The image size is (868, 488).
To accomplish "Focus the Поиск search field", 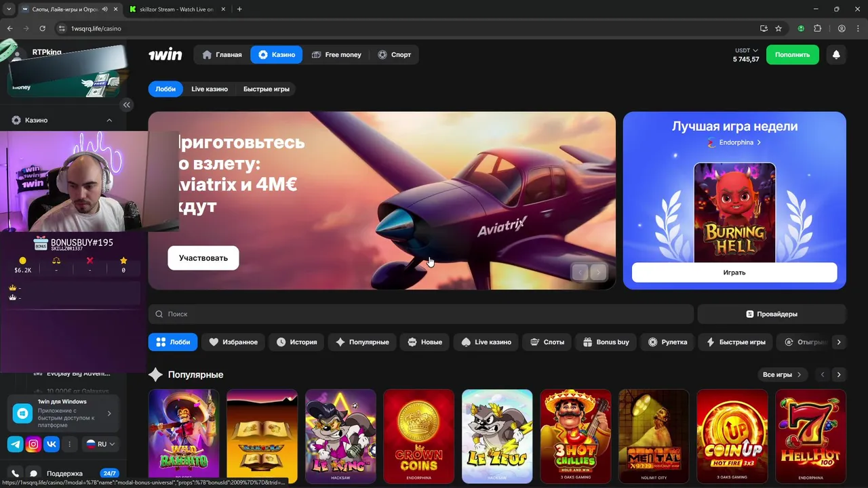I will (x=421, y=314).
